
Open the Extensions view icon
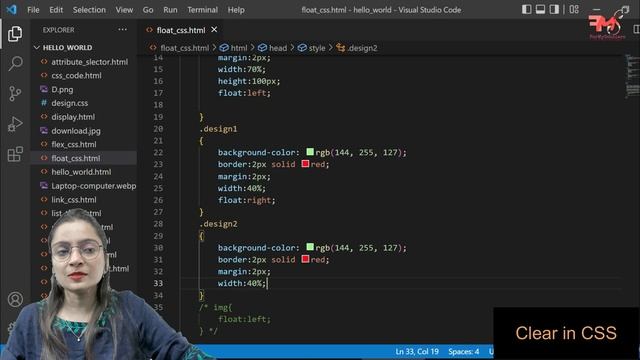[15, 154]
